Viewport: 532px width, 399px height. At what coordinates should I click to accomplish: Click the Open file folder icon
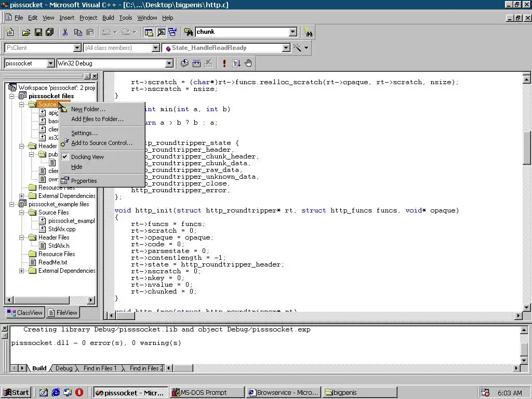click(x=26, y=32)
